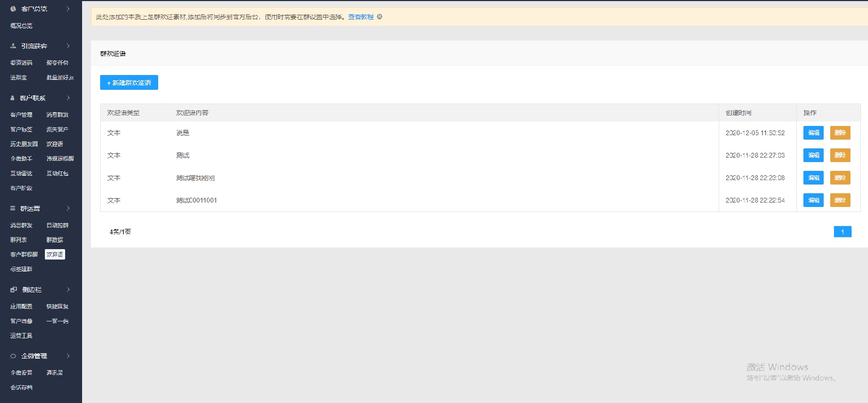Click the 测试C0011001 content cell
Image resolution: width=868 pixels, height=403 pixels.
pyautogui.click(x=196, y=200)
